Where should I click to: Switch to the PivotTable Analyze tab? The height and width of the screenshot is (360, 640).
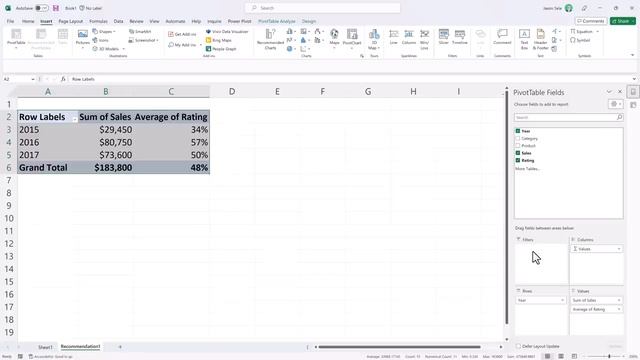click(277, 21)
